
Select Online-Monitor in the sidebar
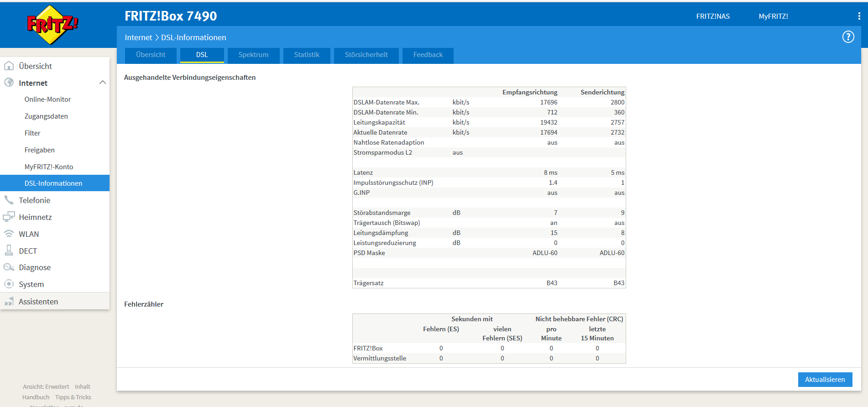pyautogui.click(x=47, y=99)
